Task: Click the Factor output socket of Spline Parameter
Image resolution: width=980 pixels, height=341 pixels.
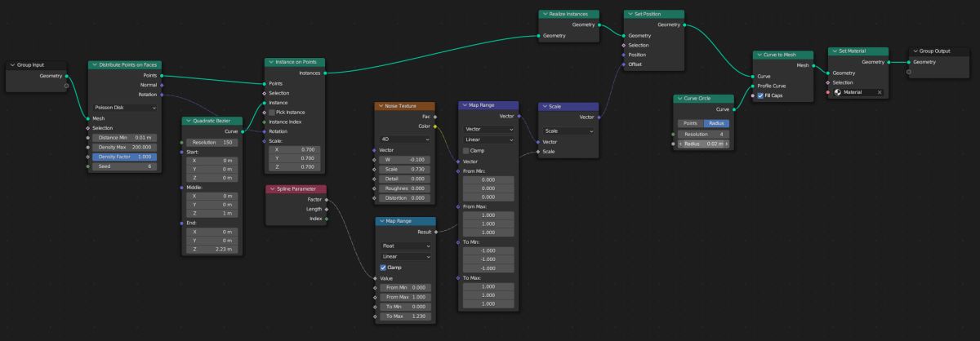Action: click(x=327, y=199)
